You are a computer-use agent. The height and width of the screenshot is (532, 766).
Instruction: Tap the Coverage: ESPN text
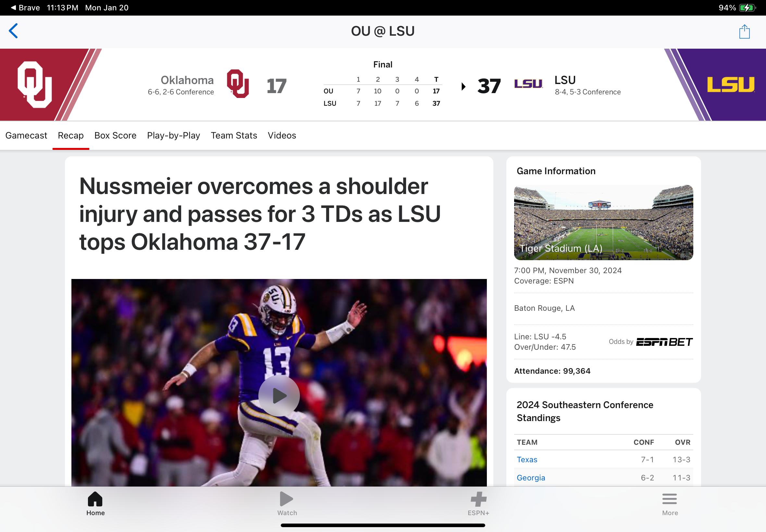point(544,281)
